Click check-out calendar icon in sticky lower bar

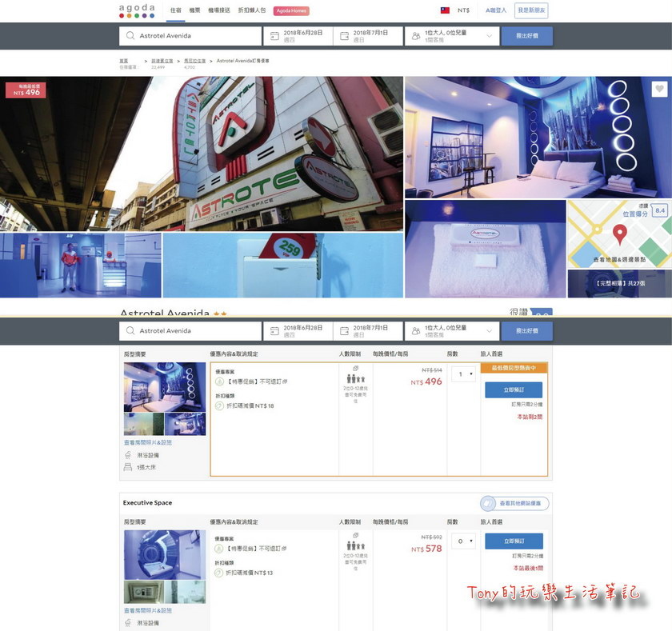(344, 331)
